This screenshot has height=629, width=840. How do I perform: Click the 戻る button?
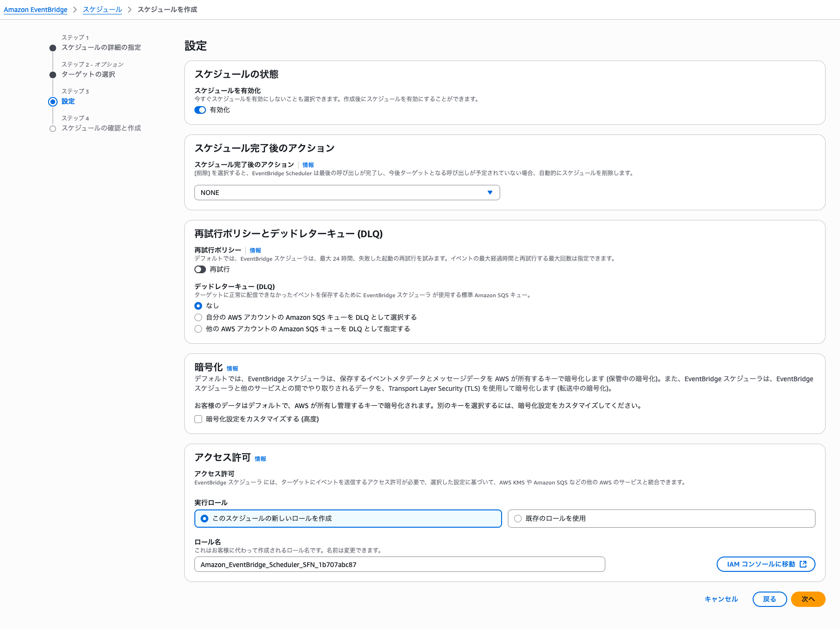click(769, 599)
